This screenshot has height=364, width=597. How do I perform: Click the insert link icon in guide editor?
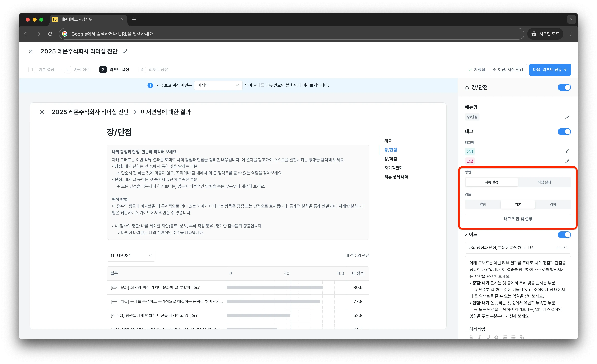click(x=522, y=337)
